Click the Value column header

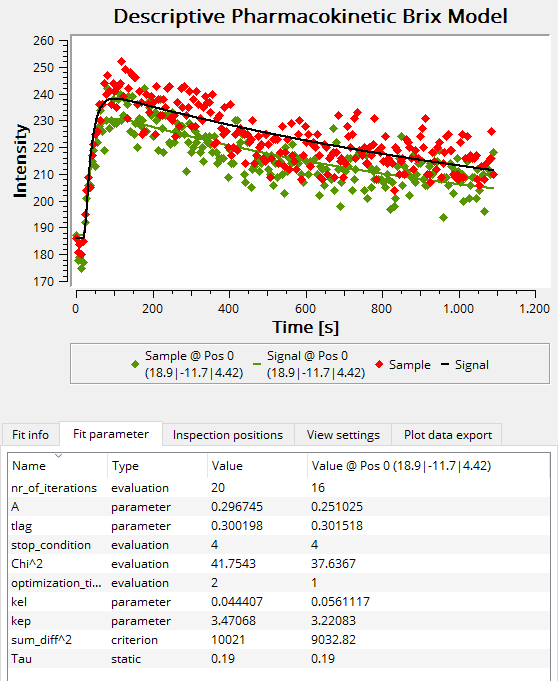(257, 466)
